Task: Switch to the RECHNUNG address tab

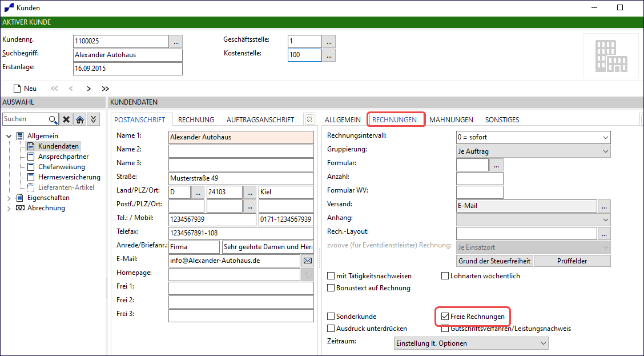Action: coord(196,119)
